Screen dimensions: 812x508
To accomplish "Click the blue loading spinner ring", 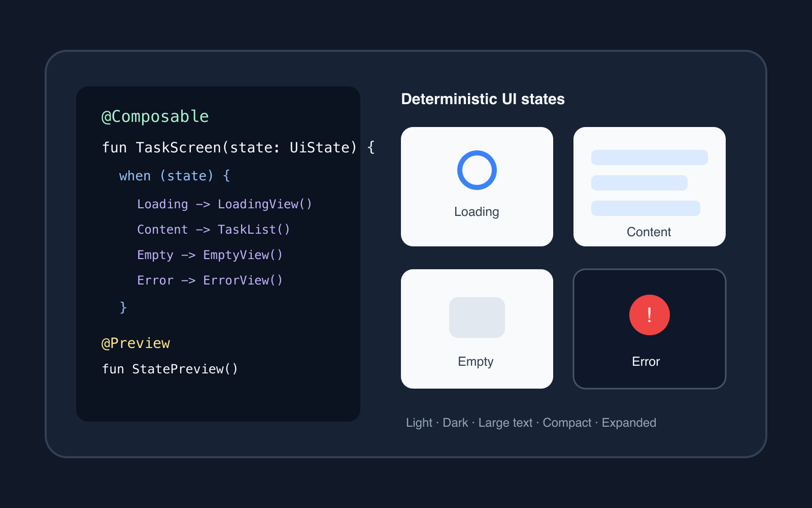I will click(x=477, y=170).
